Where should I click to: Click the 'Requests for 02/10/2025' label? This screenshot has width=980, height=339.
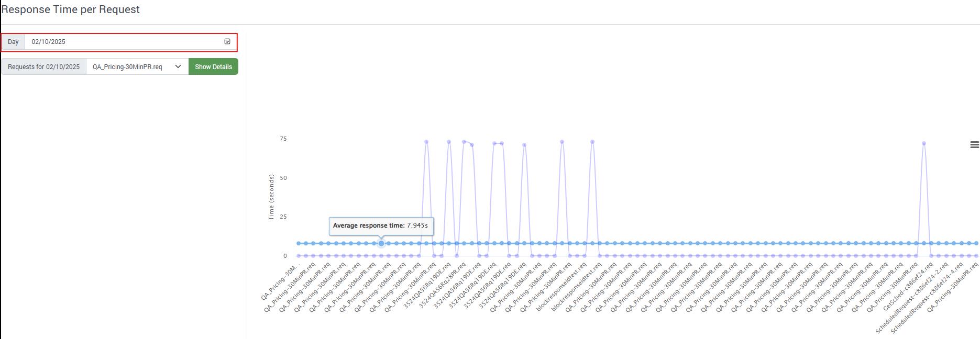click(x=44, y=67)
